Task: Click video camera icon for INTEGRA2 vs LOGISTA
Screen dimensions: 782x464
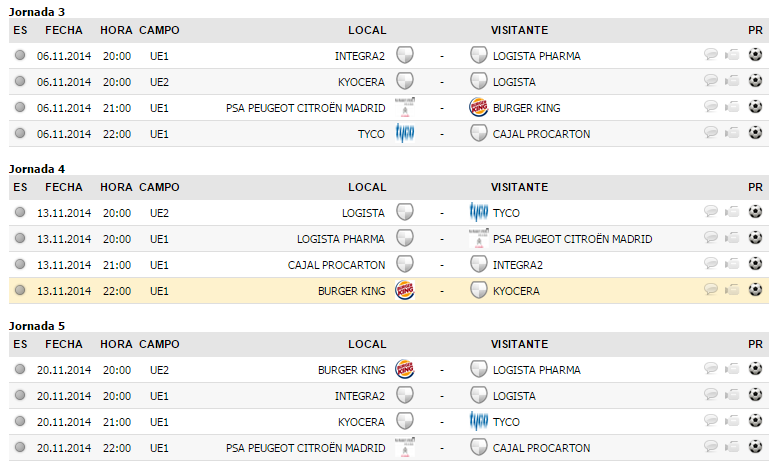Action: click(732, 395)
